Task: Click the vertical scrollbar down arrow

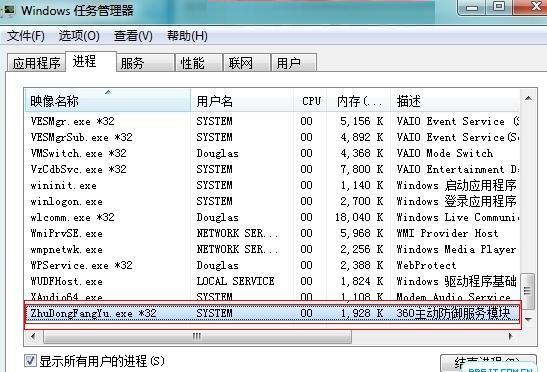Action: click(x=528, y=319)
